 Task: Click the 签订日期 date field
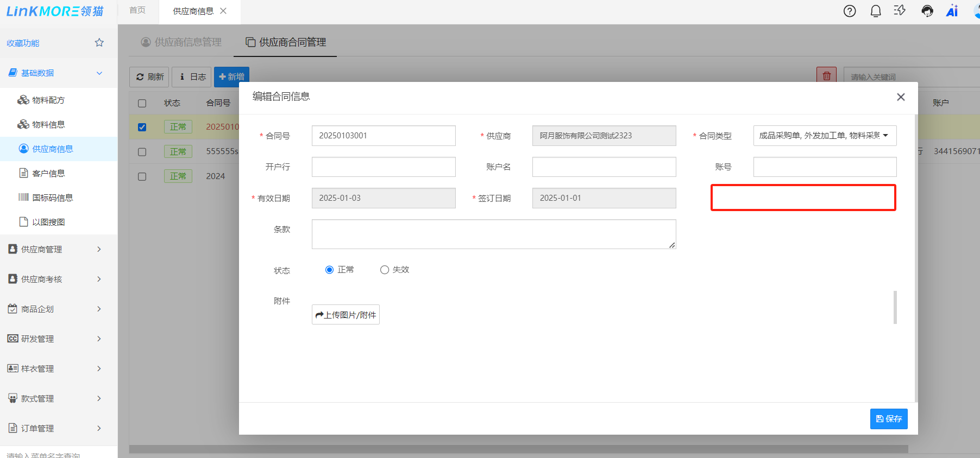[604, 198]
